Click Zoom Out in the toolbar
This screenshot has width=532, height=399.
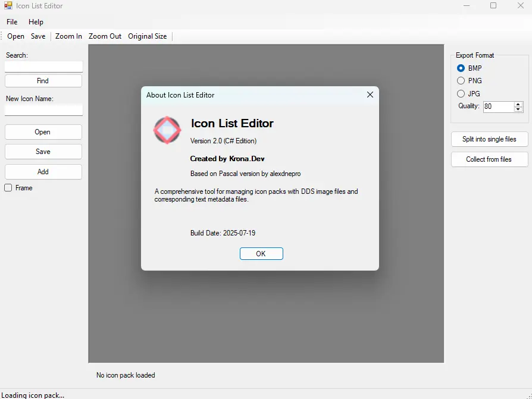(105, 36)
